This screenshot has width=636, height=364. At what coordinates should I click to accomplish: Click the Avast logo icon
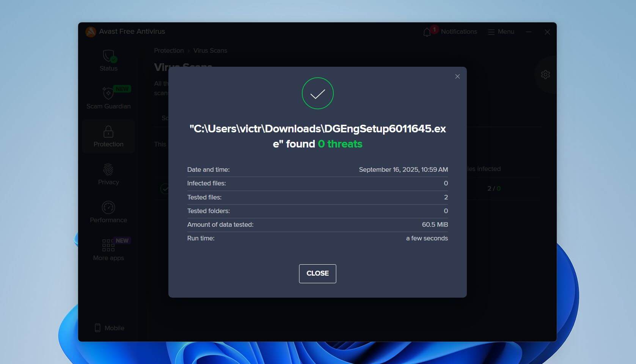pyautogui.click(x=91, y=32)
